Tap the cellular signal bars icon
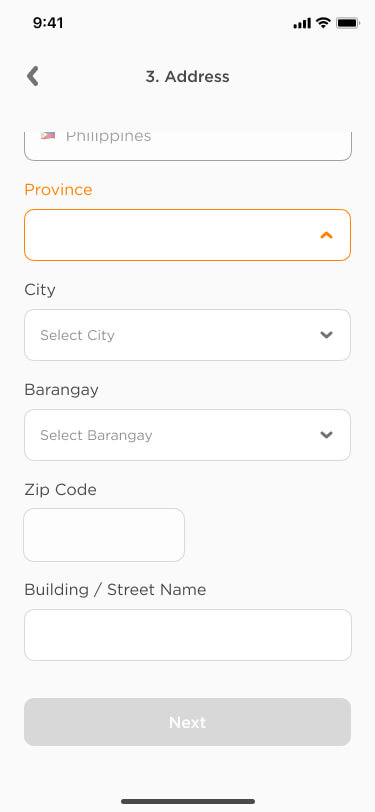The height and width of the screenshot is (812, 375). click(x=302, y=23)
